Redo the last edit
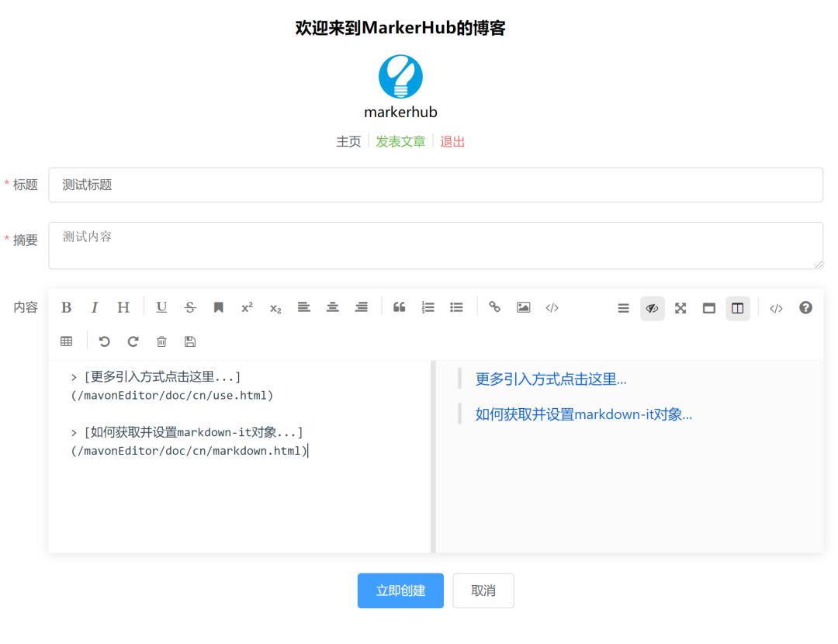Screen dimensions: 838x644 pos(133,341)
